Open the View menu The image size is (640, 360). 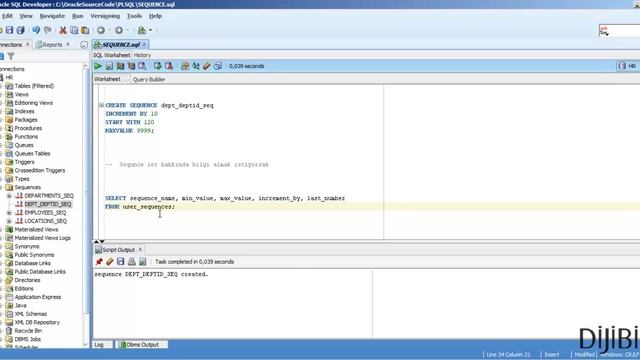(26, 16)
